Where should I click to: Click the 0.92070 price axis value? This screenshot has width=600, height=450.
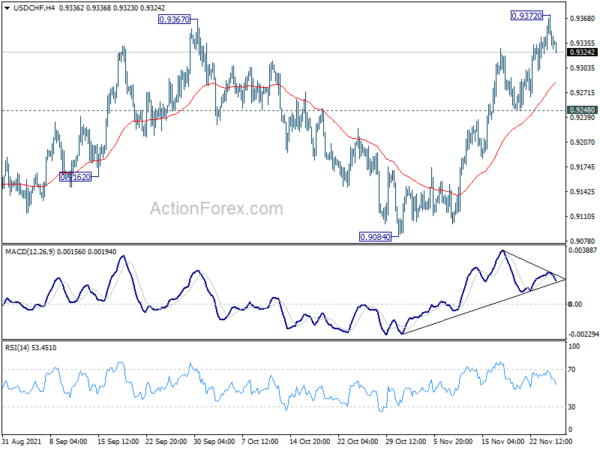582,142
